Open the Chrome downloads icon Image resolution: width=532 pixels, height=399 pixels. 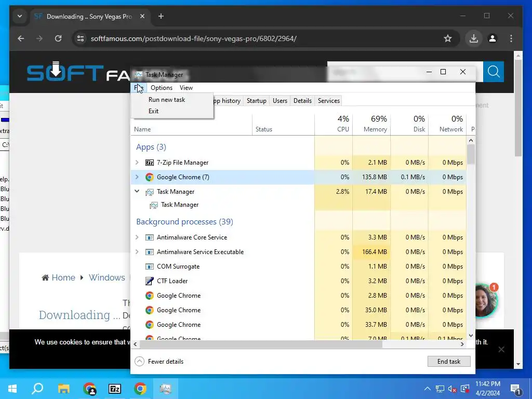pos(474,38)
